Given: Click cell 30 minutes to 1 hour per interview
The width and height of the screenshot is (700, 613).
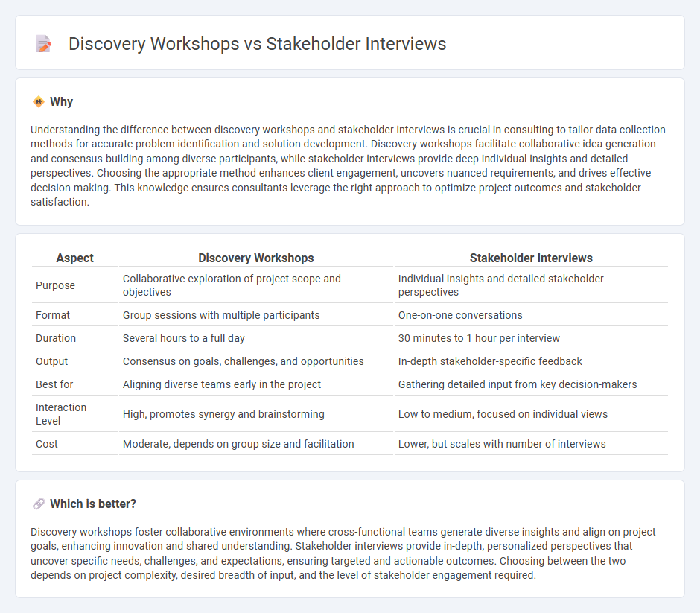Looking at the screenshot, I should (531, 338).
